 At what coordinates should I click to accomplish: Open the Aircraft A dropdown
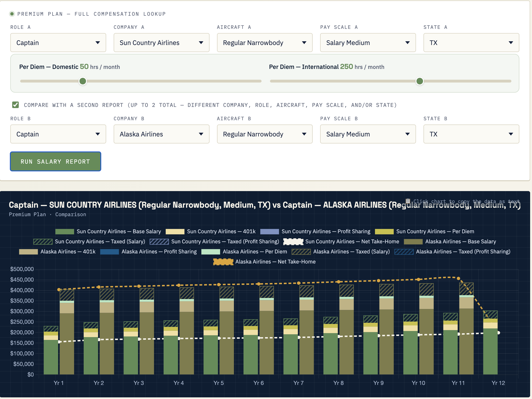click(x=265, y=43)
